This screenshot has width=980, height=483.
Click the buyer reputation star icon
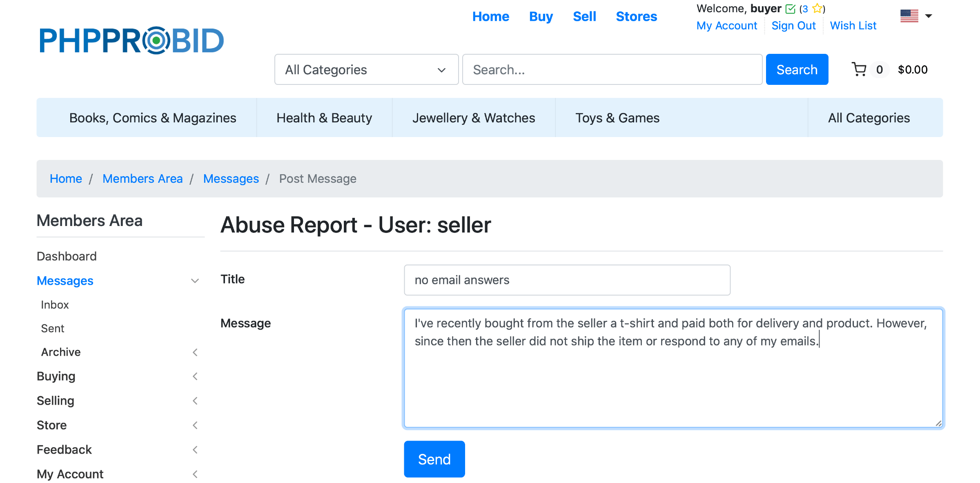point(817,9)
